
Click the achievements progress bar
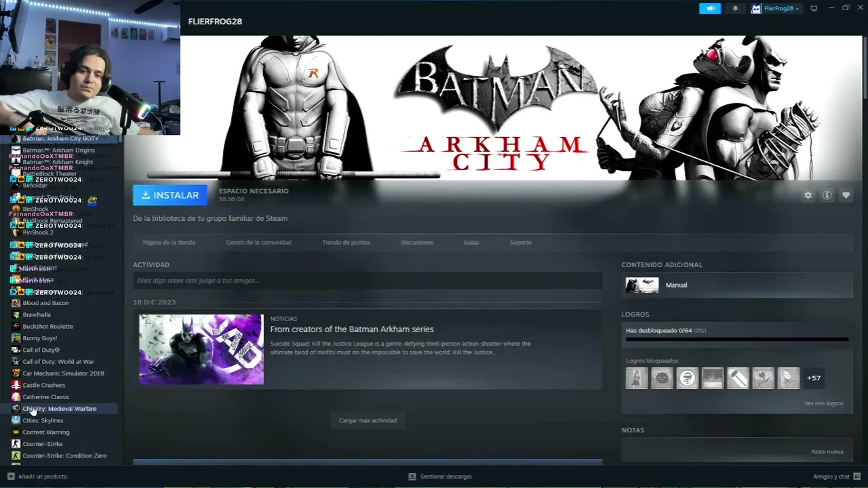737,339
